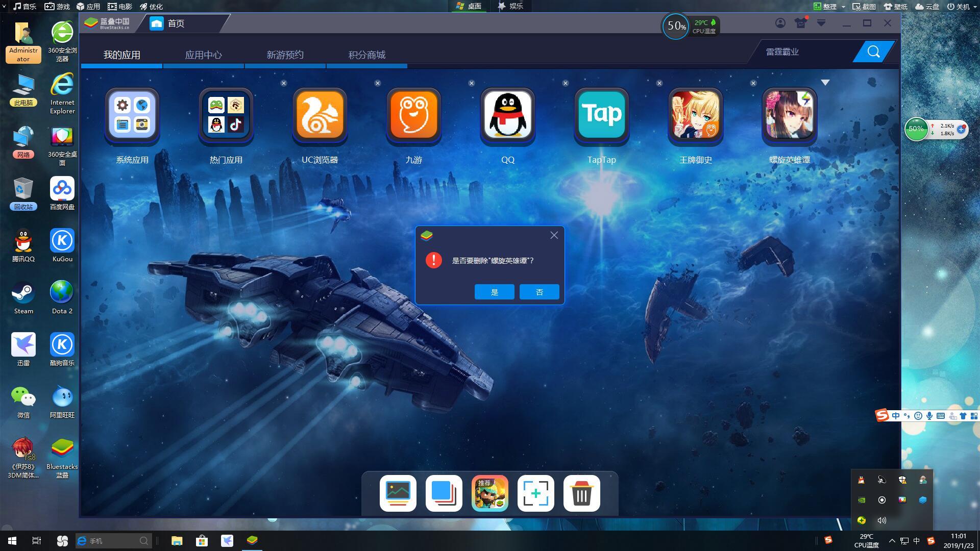
Task: Show hidden tray icons chevron
Action: pyautogui.click(x=892, y=541)
